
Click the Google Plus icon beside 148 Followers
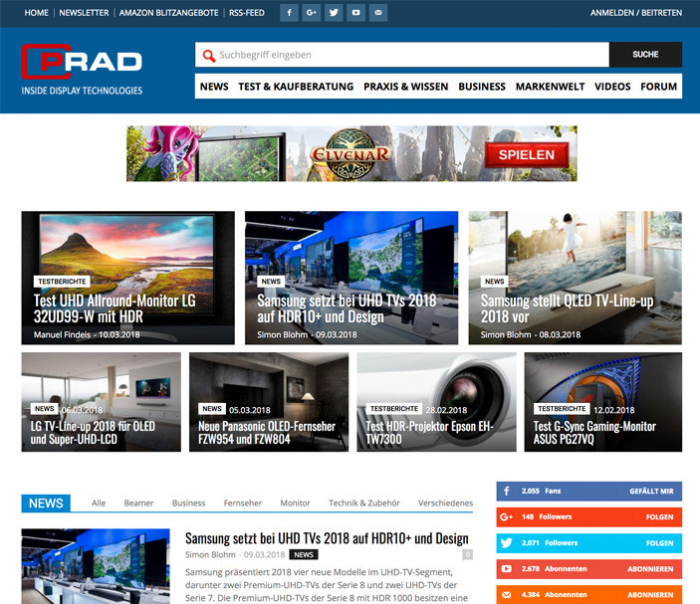pyautogui.click(x=506, y=517)
